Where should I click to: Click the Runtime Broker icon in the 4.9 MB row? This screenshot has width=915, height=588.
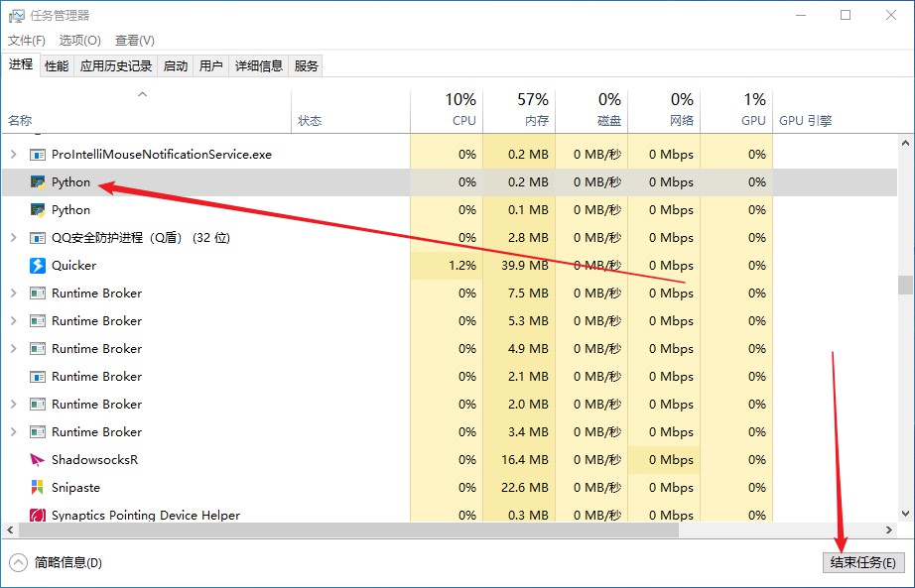pos(38,349)
